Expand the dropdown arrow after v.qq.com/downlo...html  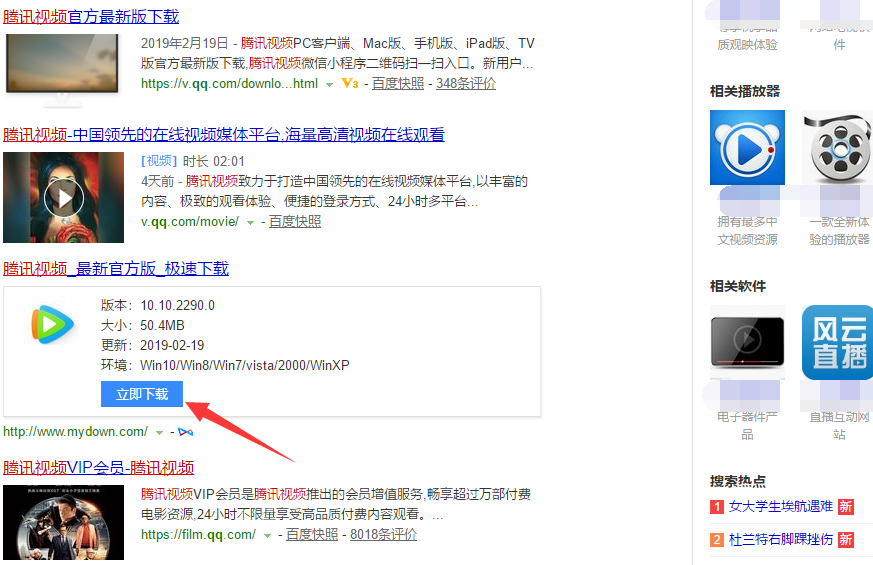pos(330,85)
